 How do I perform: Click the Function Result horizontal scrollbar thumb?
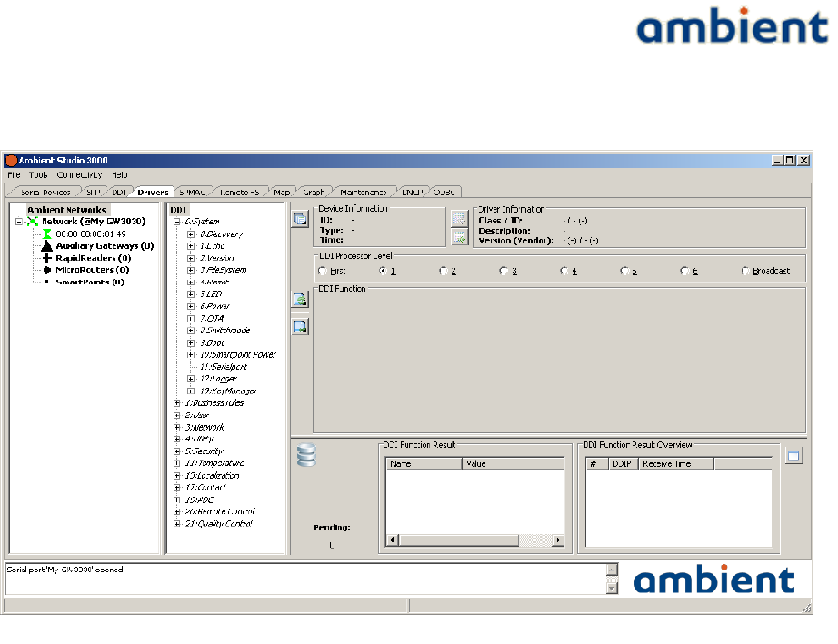(x=459, y=540)
